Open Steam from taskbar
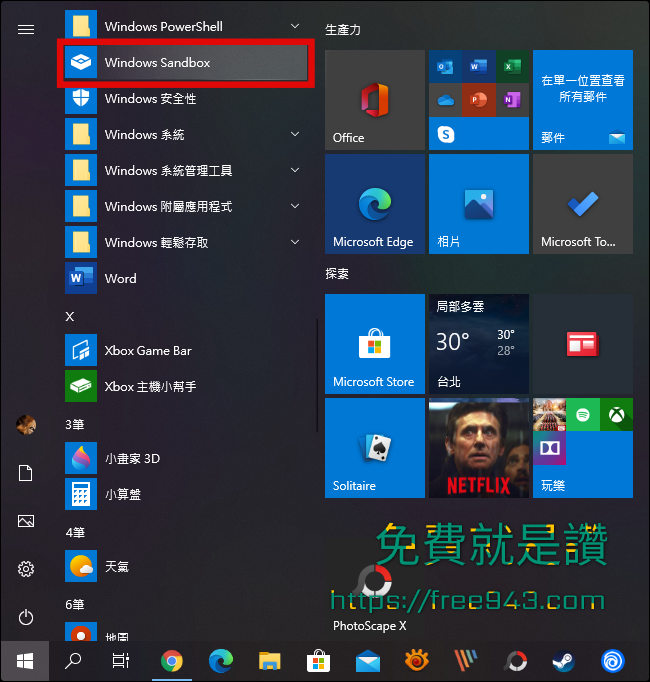This screenshot has width=650, height=682. (x=563, y=661)
